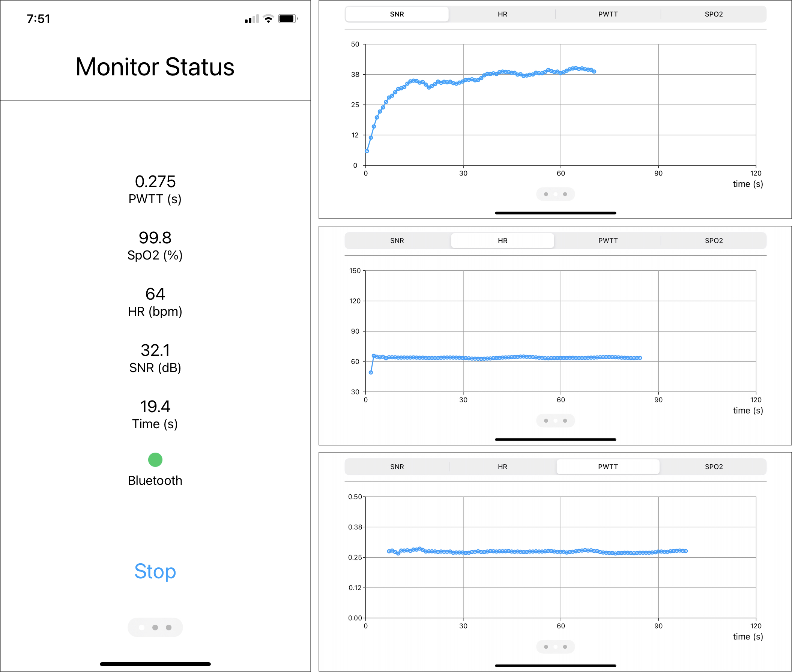Tap the time (s) axis label on PWTT chart
This screenshot has width=792, height=672.
click(x=748, y=637)
